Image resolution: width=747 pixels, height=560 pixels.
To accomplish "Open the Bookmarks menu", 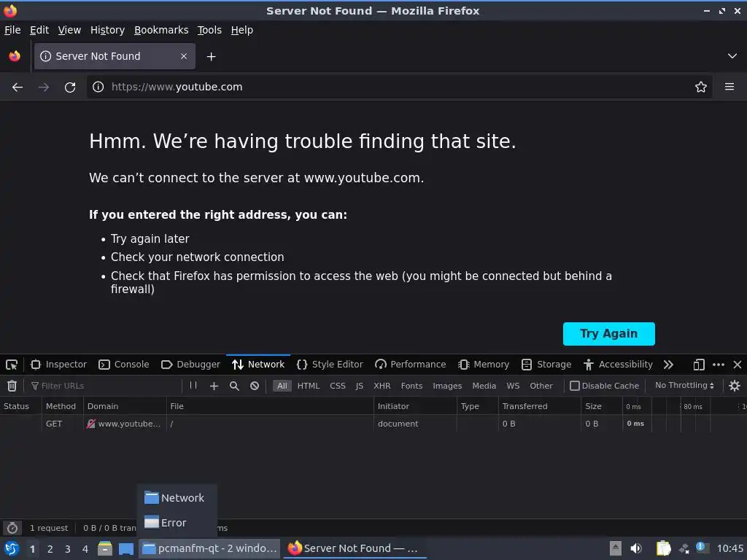I will (x=161, y=30).
